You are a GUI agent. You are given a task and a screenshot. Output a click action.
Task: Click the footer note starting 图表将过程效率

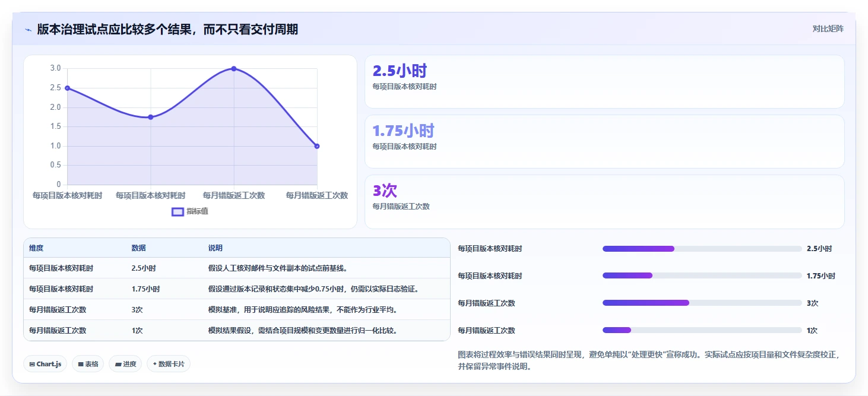[649, 360]
